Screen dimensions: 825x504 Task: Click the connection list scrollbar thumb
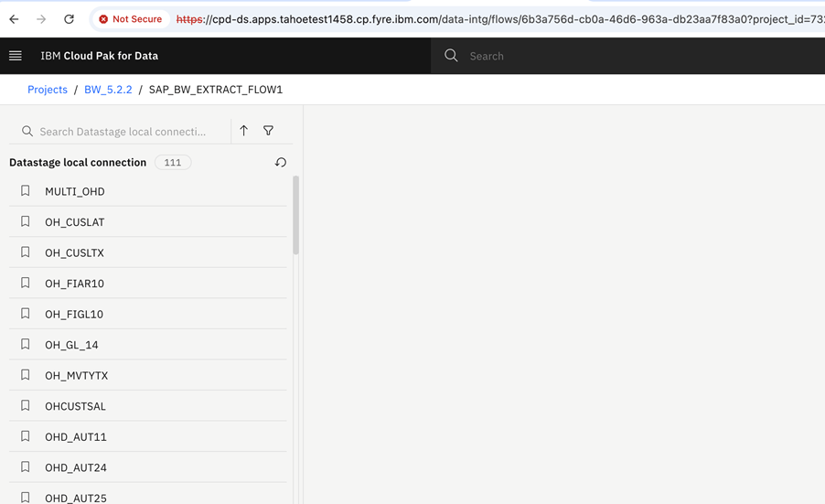click(295, 215)
